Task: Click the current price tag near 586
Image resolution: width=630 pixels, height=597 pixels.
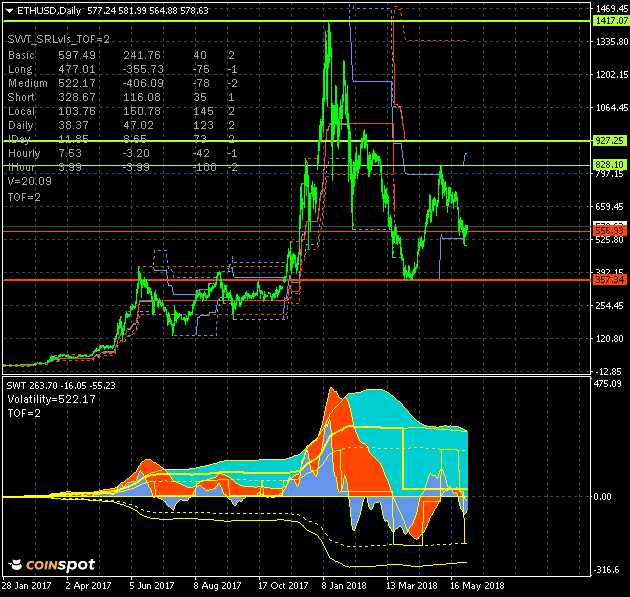Action: 609,230
